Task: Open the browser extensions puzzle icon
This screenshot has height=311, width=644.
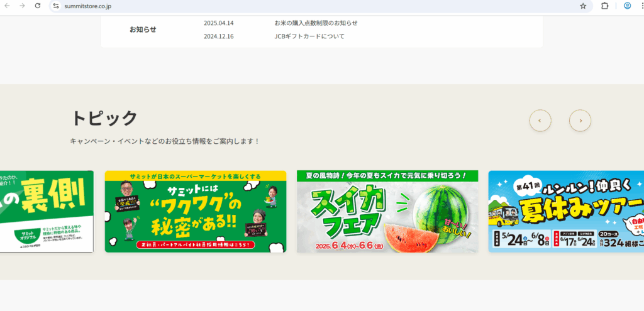Action: pos(604,6)
